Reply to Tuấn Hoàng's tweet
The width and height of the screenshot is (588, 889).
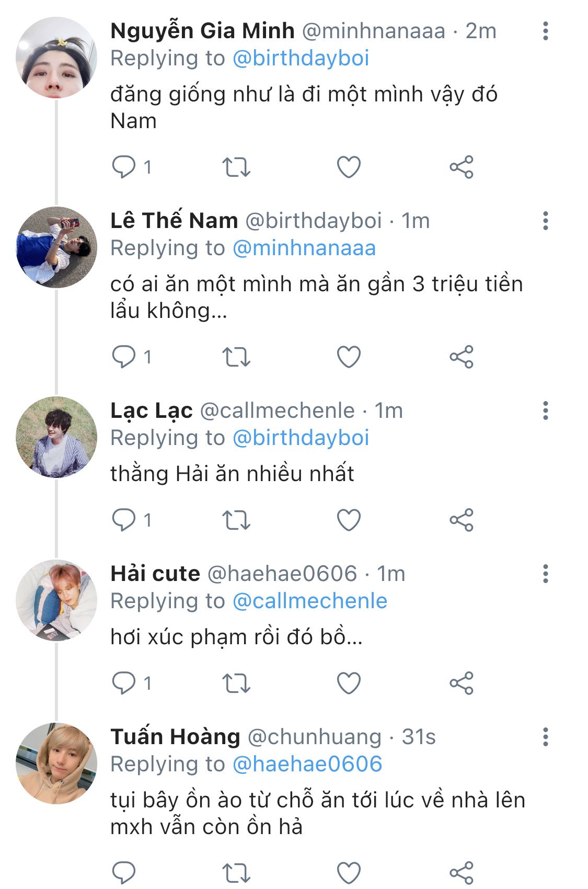[x=124, y=872]
